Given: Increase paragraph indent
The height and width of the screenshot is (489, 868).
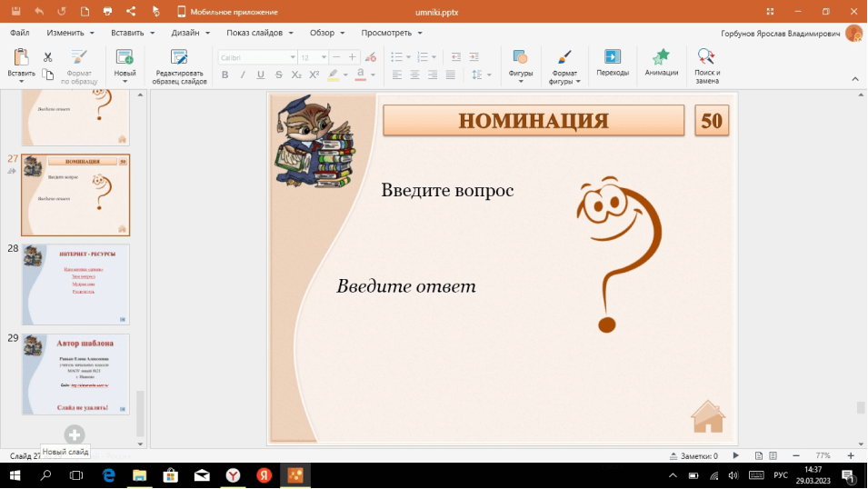Looking at the screenshot, I should pos(474,57).
